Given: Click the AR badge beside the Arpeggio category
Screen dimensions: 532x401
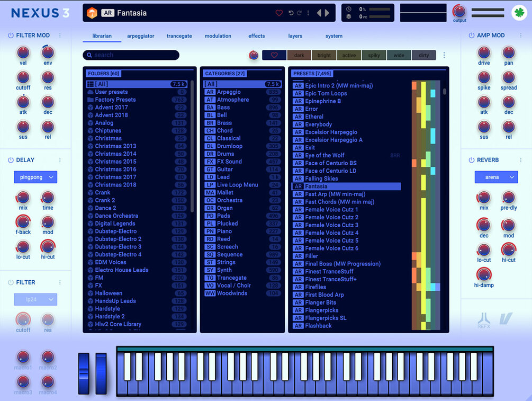Looking at the screenshot, I should (x=210, y=92).
